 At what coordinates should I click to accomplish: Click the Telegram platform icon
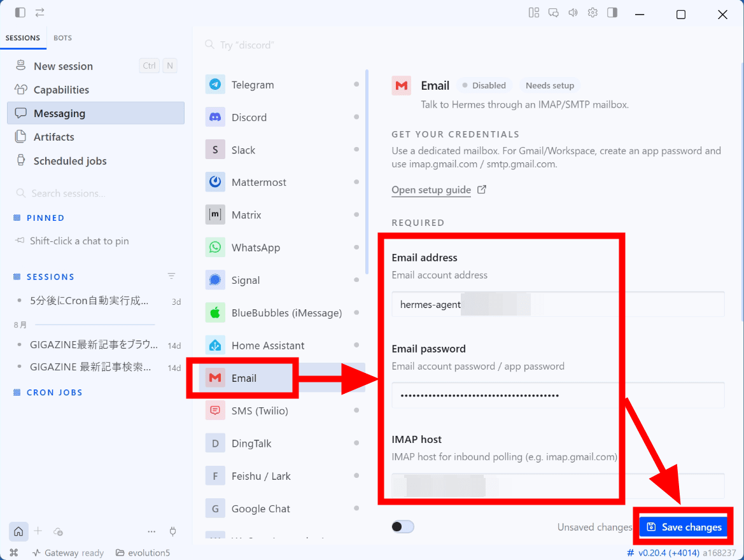pos(215,85)
